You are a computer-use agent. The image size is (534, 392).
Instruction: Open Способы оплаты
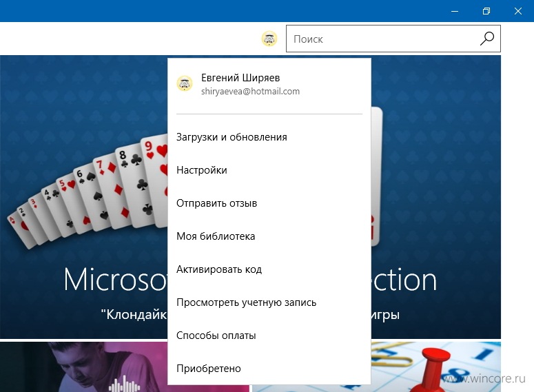tap(216, 335)
